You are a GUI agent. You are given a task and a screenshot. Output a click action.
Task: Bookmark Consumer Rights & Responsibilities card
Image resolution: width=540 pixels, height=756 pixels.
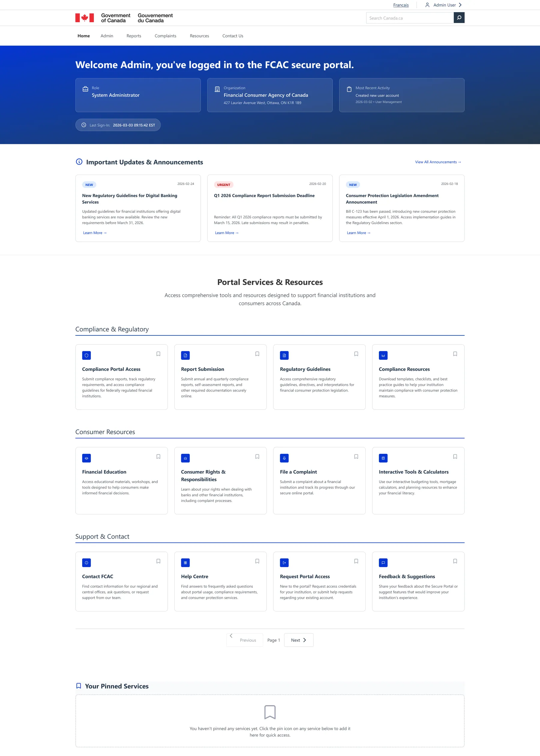point(257,457)
